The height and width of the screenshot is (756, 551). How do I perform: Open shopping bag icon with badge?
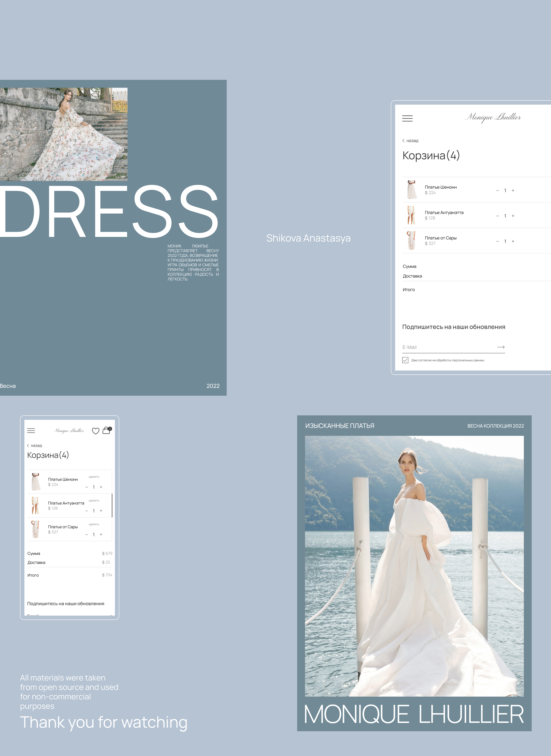pyautogui.click(x=106, y=430)
